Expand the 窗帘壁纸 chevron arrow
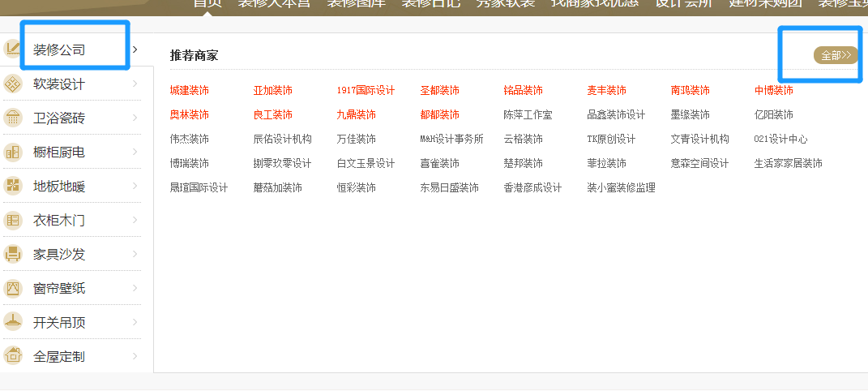868x391 pixels. [135, 288]
